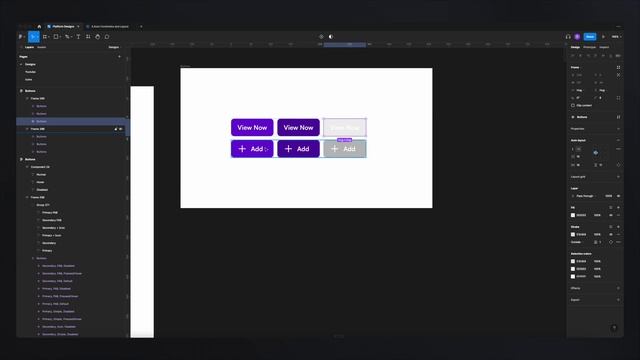Add a layout grid with plus
This screenshot has height=360, width=640.
(x=618, y=177)
